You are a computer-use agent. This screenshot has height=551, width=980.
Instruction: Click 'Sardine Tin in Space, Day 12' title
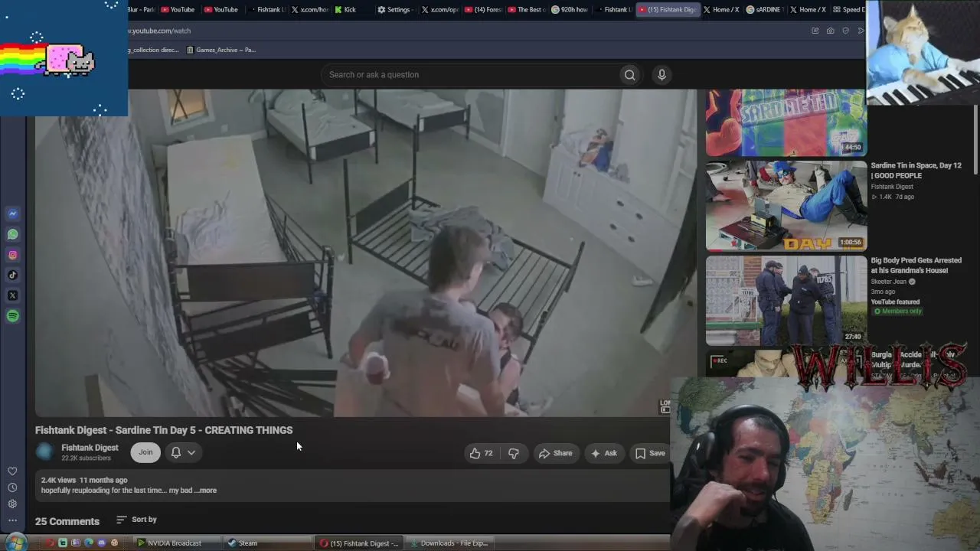(x=916, y=171)
